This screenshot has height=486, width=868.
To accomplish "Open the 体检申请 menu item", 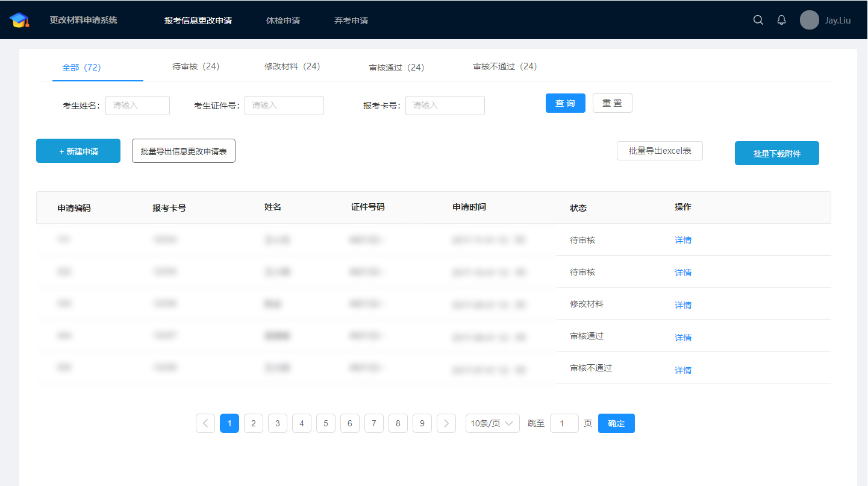I will [x=283, y=21].
